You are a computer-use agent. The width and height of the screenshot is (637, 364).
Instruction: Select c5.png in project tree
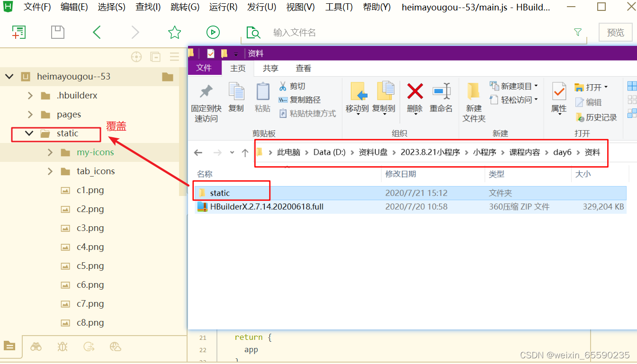coord(90,266)
